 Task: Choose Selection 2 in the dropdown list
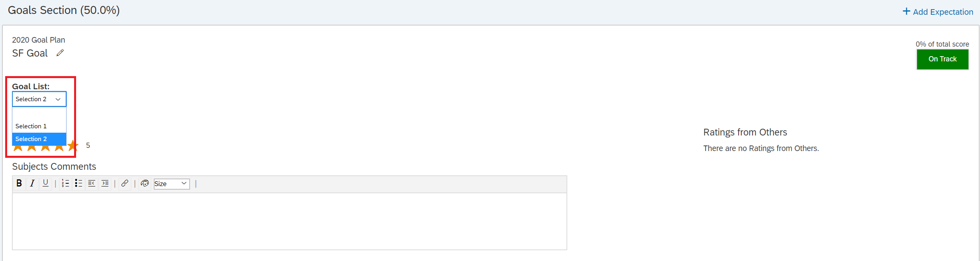click(x=39, y=139)
